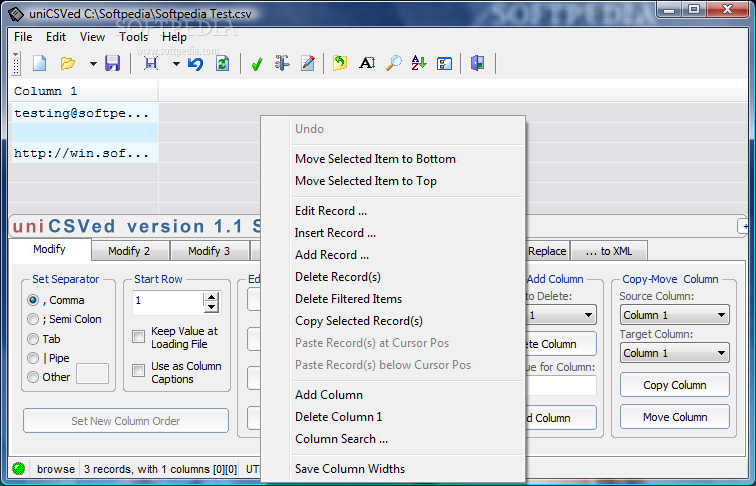
Task: Toggle Keep Value at Loading File checkbox
Action: 138,337
